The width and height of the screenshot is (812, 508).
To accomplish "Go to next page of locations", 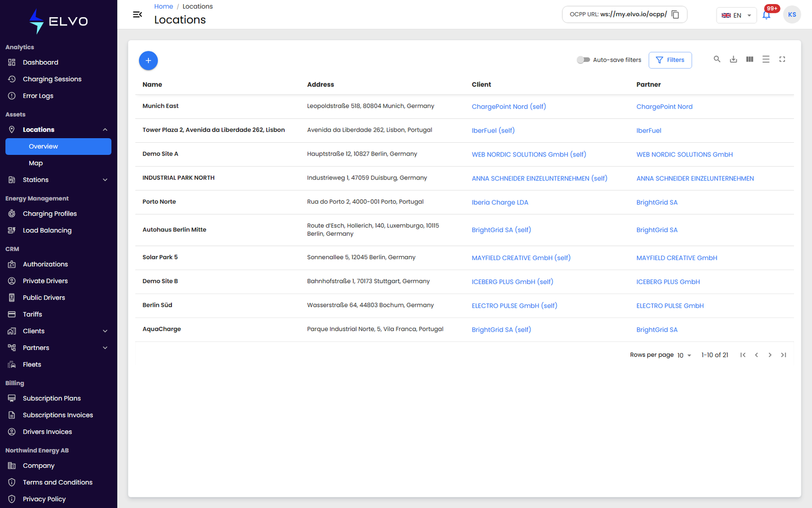I will 770,355.
